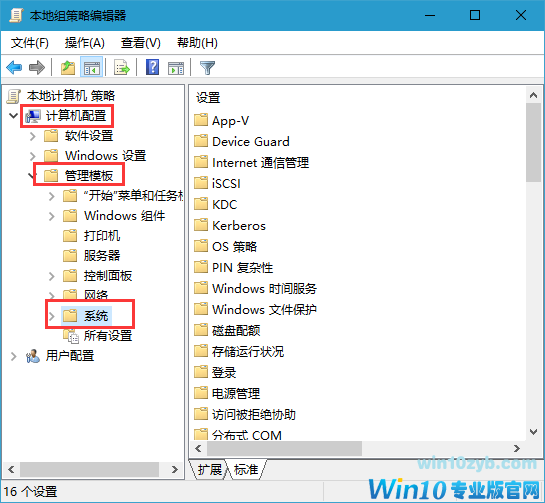Click the Export list toolbar icon
Screen dimensions: 545x503
point(122,67)
